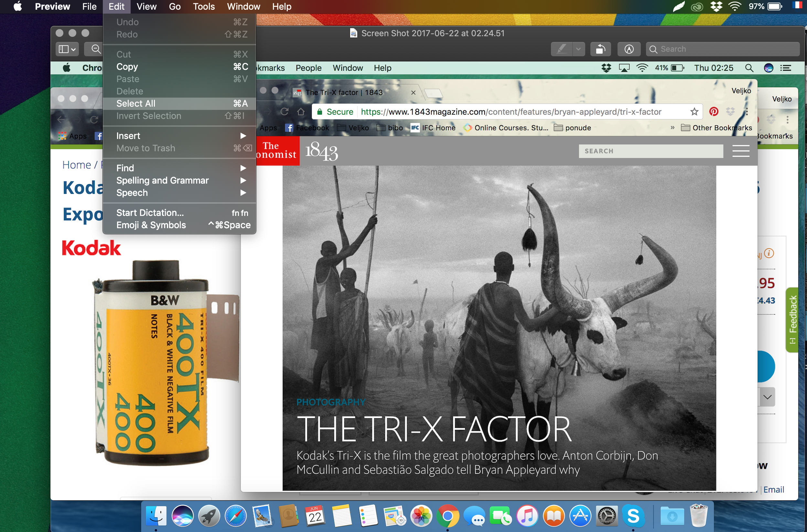
Task: Click the Dropbox icon in menu bar
Action: [714, 7]
